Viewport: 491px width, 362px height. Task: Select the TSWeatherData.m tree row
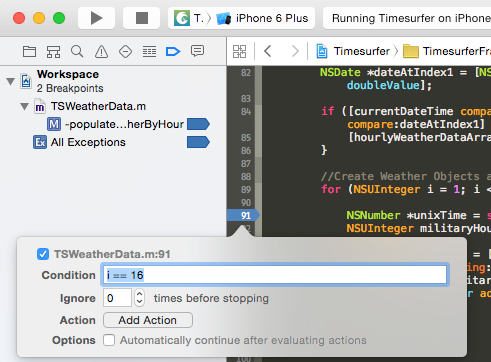pyautogui.click(x=113, y=107)
